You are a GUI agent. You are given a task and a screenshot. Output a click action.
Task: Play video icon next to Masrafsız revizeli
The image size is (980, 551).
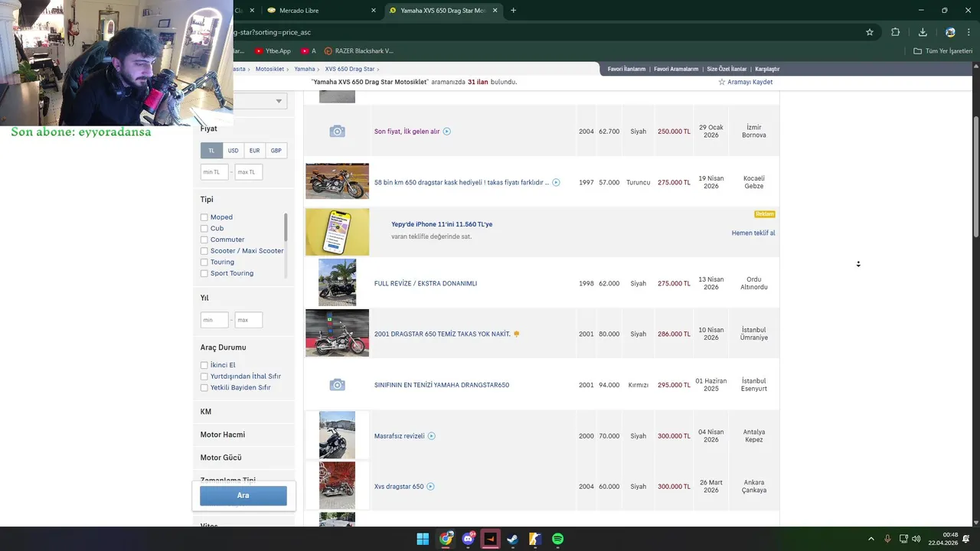tap(432, 436)
